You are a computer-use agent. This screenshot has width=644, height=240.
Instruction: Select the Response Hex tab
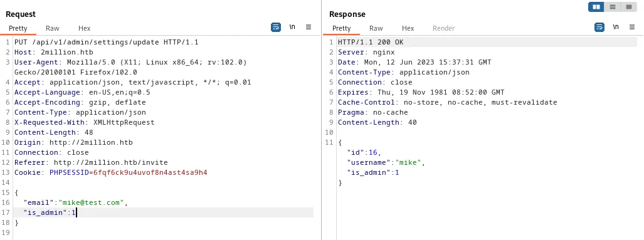click(408, 28)
